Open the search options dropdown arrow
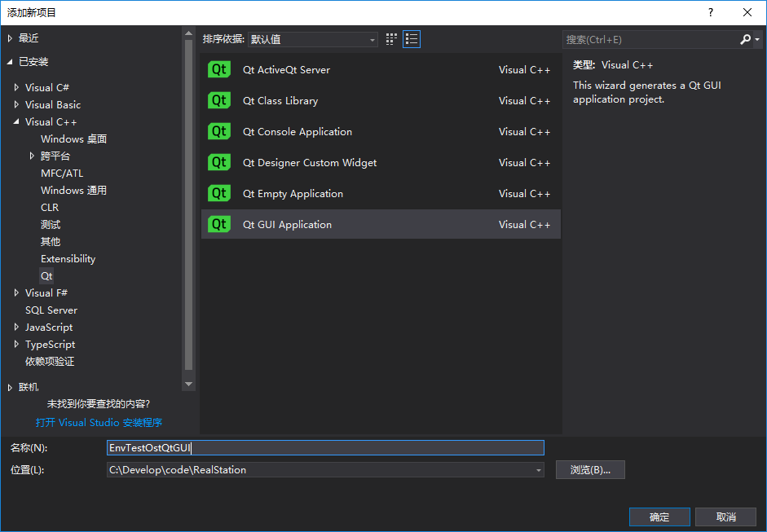This screenshot has height=532, width=767. click(x=757, y=39)
